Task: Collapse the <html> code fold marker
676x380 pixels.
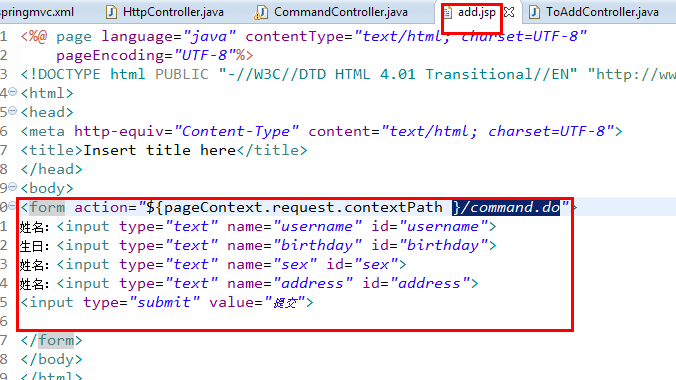Action: pos(13,91)
